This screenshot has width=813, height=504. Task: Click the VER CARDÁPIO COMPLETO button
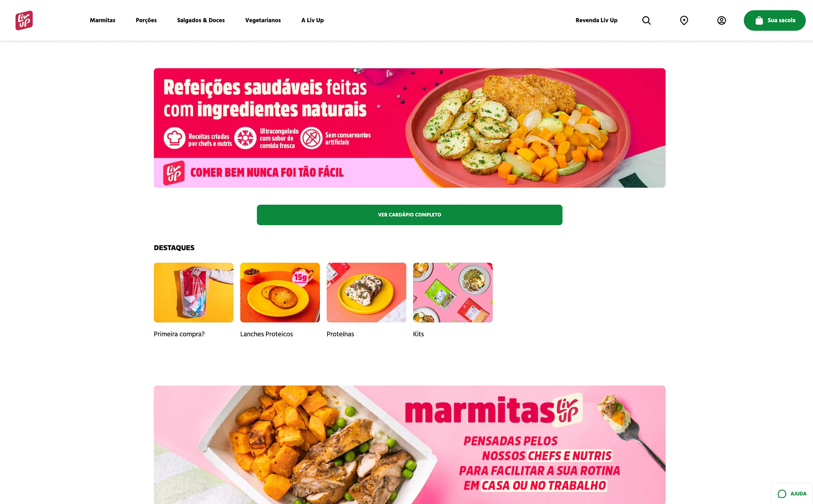pos(410,215)
